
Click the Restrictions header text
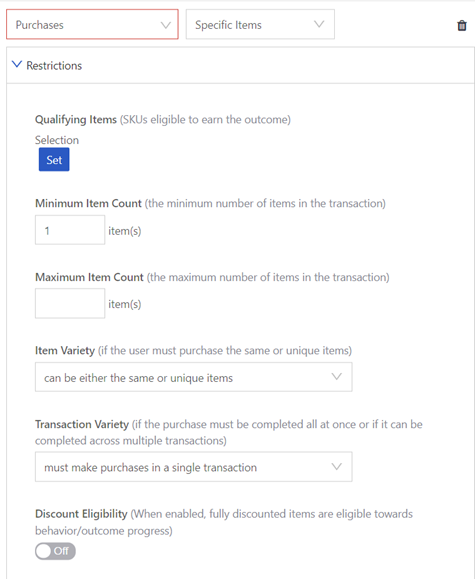coord(54,66)
